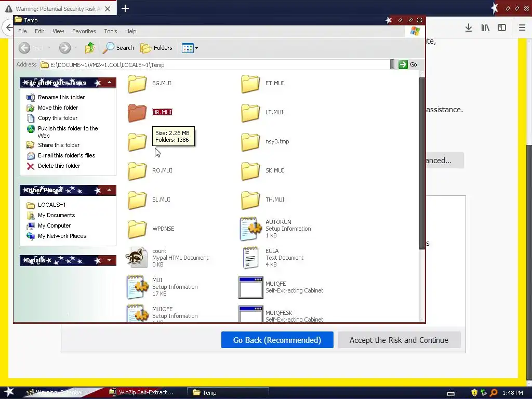This screenshot has width=532, height=399.
Task: Click the Back navigation arrow in Temp window
Action: click(x=24, y=48)
